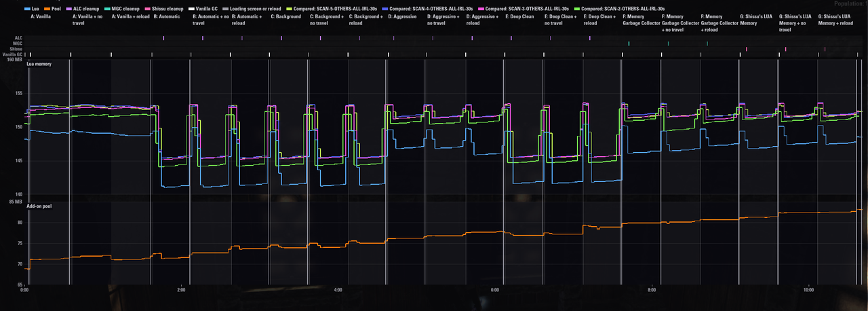Click the 2:00 time axis label
The height and width of the screenshot is (311, 868).
[181, 290]
